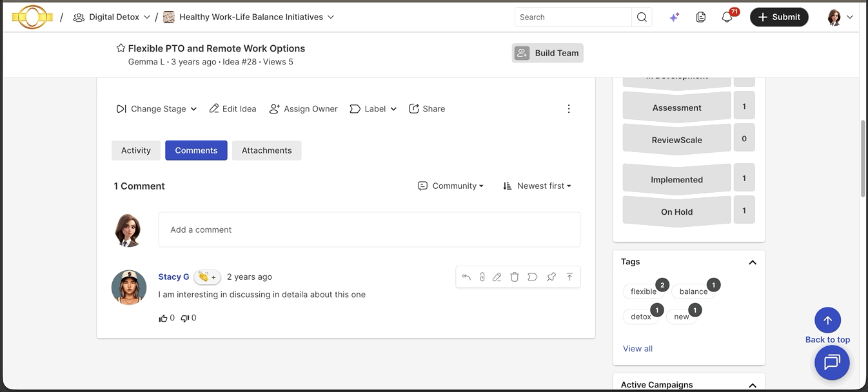This screenshot has height=392, width=868.
Task: Give kudos with clapping hands button
Action: click(x=207, y=277)
